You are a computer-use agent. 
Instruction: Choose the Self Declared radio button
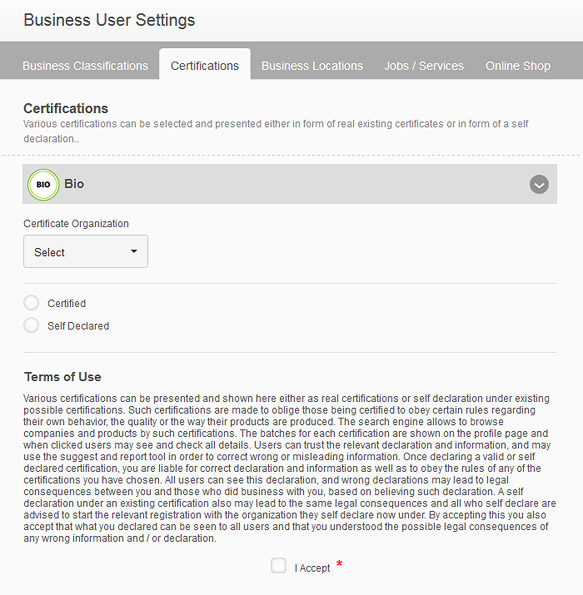tap(31, 325)
